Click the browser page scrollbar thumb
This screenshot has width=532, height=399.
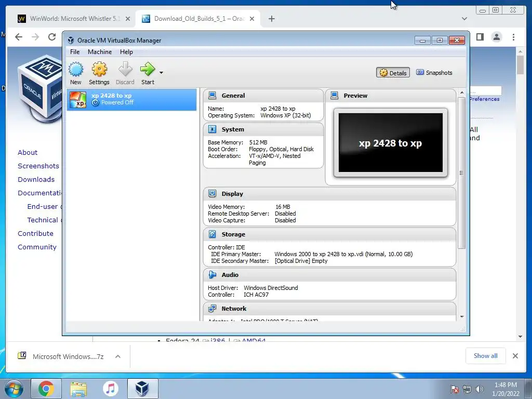tap(520, 64)
